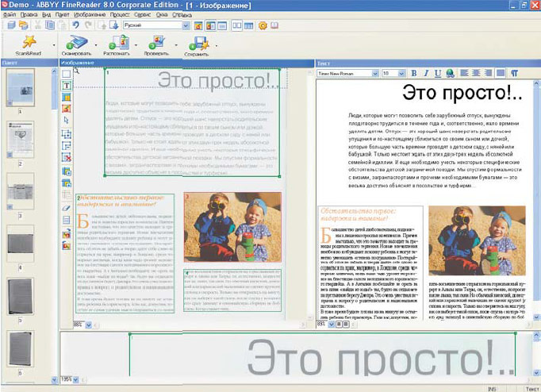The width and height of the screenshot is (541, 392).
Task: Open Options via the orange gear icon
Action: click(263, 25)
